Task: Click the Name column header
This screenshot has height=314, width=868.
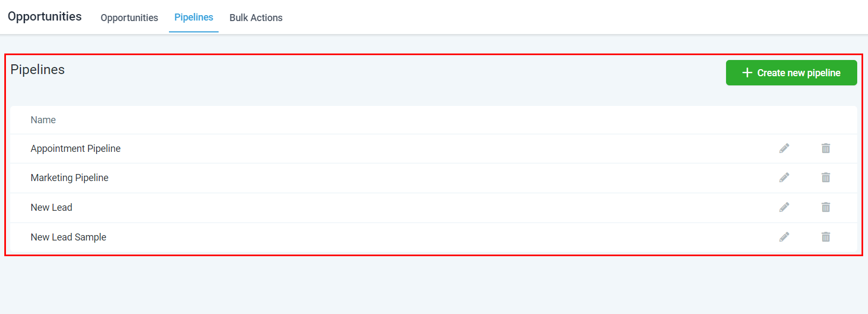Action: 43,120
